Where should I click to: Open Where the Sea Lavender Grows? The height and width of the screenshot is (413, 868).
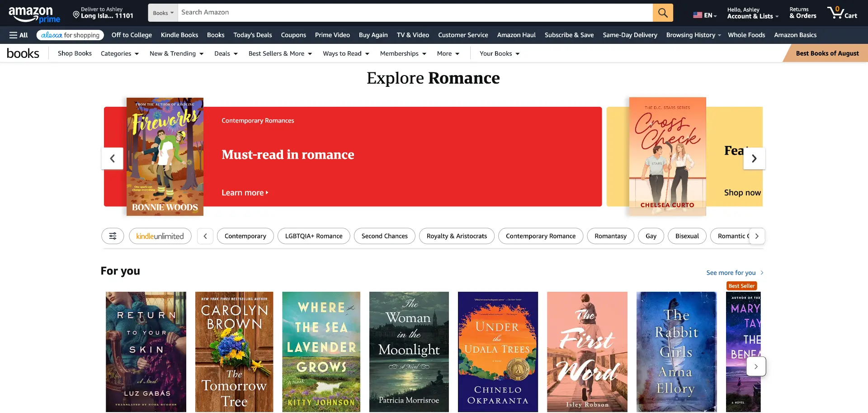321,352
